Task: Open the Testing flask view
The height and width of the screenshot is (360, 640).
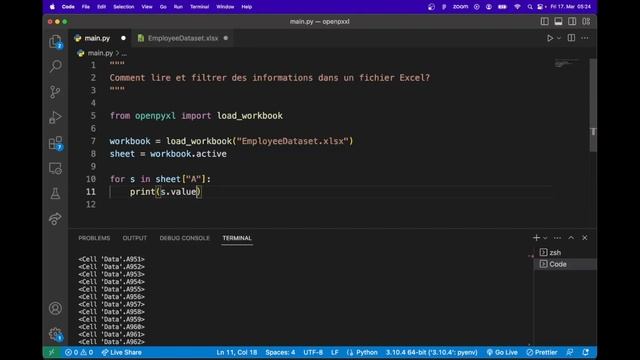Action: (x=55, y=193)
